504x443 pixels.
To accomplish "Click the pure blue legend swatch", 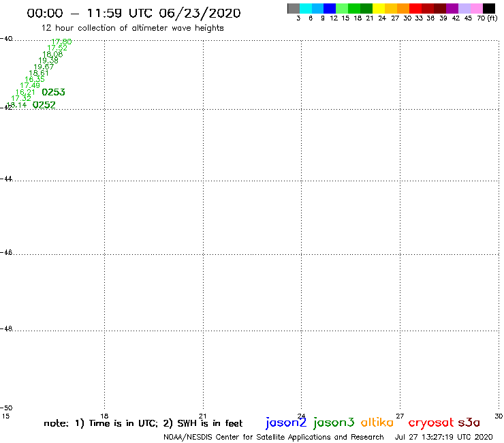I will (x=330, y=8).
